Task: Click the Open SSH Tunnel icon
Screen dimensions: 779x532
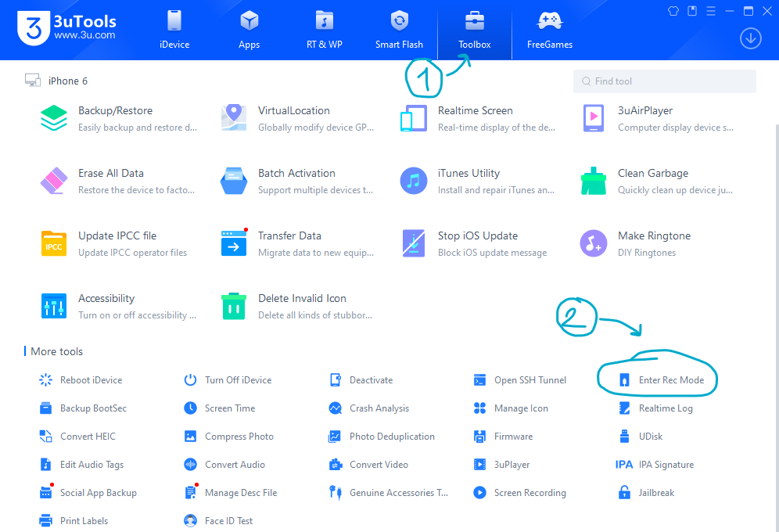Action: click(480, 380)
